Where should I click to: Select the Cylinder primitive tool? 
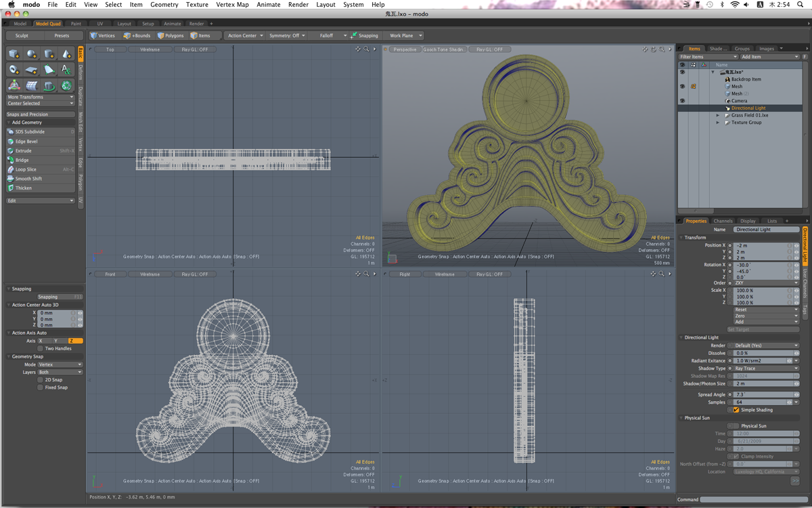click(49, 54)
